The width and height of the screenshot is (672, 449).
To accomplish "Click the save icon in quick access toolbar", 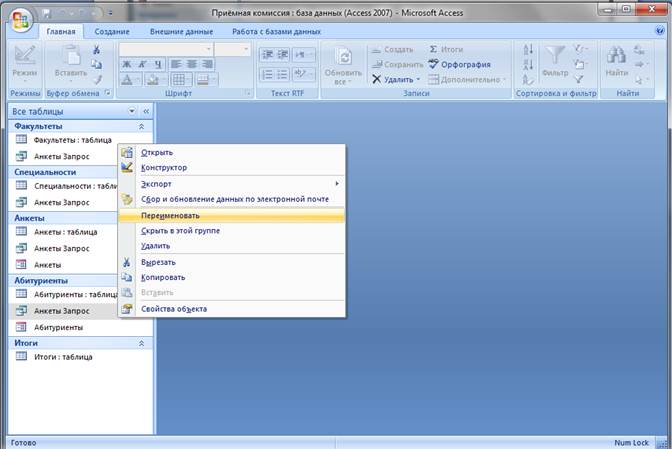I will pyautogui.click(x=46, y=14).
